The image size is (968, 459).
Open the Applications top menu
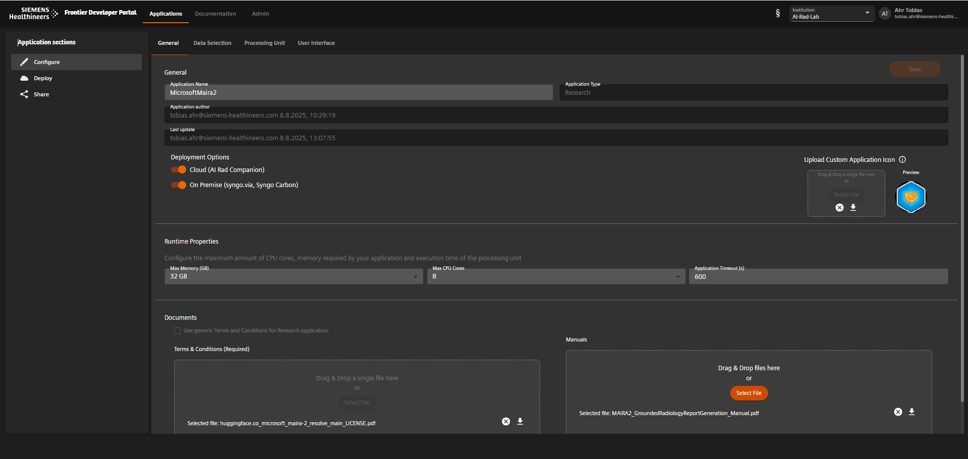(x=166, y=14)
